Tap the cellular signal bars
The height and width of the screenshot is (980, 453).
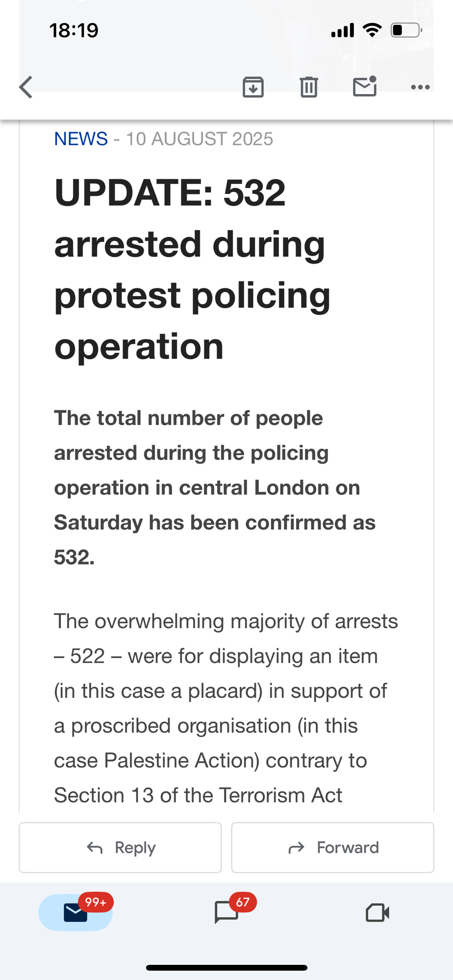343,30
